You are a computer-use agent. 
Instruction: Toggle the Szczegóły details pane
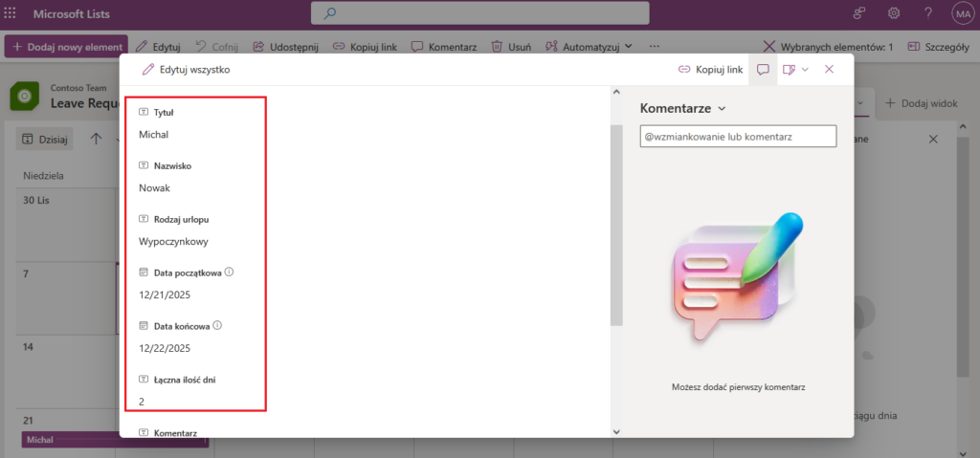940,46
